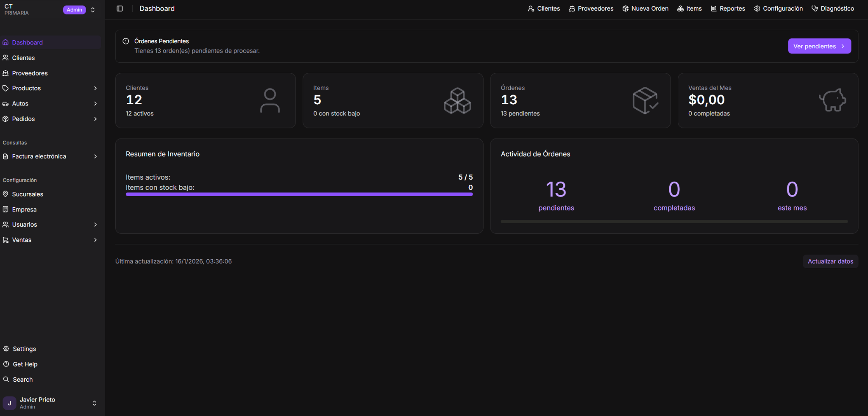Image resolution: width=868 pixels, height=416 pixels.
Task: Click the Nueva Orden package icon
Action: pyautogui.click(x=625, y=8)
